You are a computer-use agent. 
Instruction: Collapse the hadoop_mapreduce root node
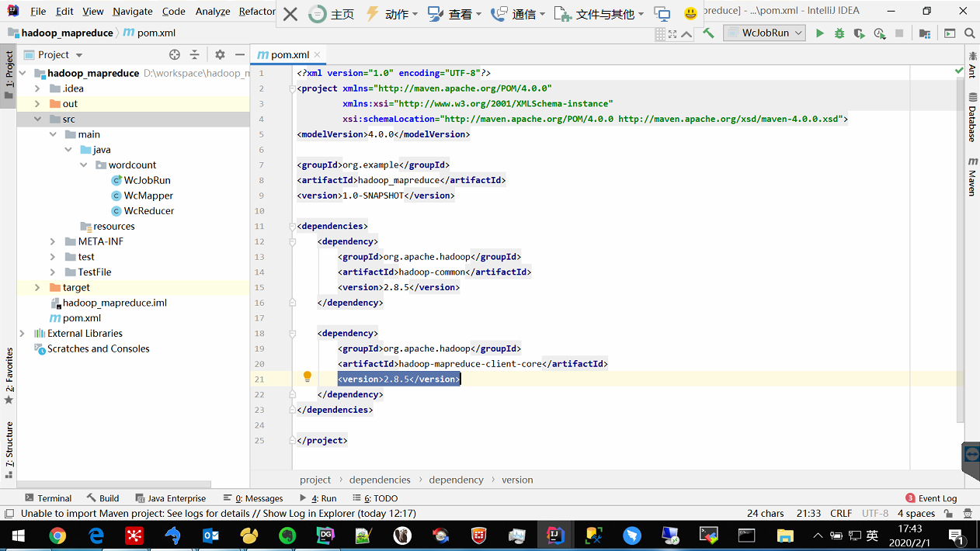point(22,73)
